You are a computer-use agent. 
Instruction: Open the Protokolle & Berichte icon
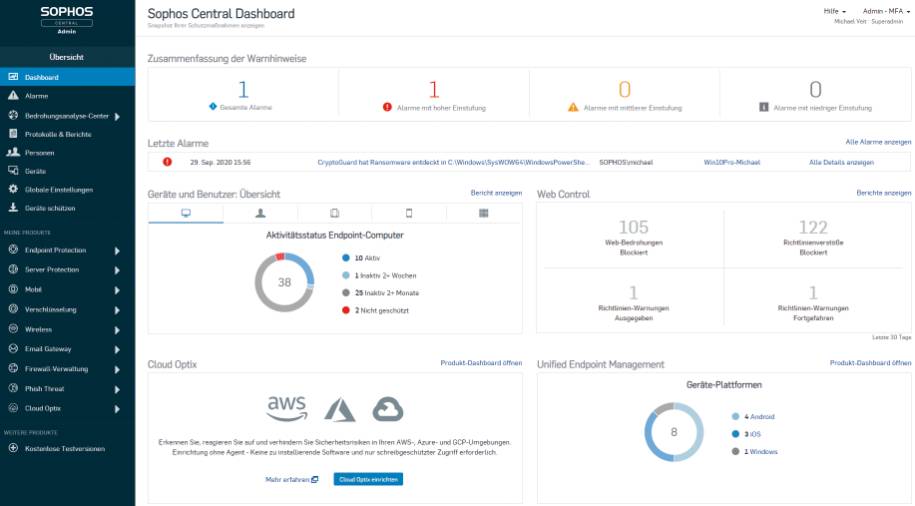13,134
